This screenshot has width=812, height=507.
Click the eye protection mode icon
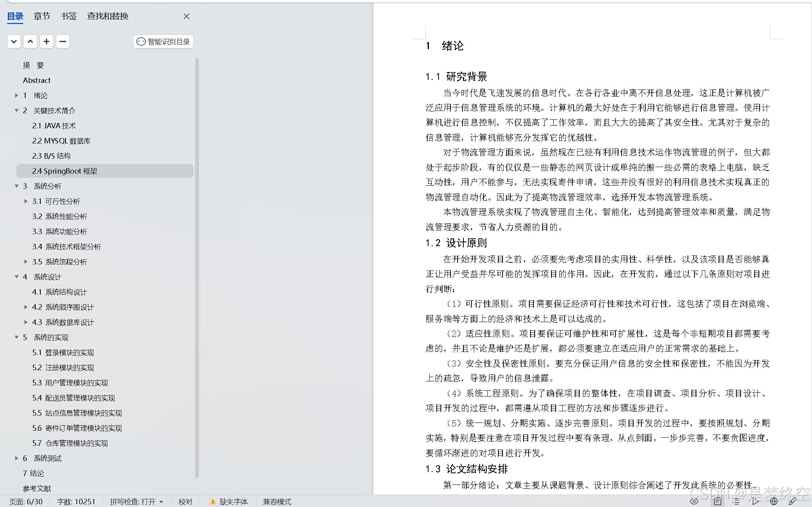(x=694, y=501)
